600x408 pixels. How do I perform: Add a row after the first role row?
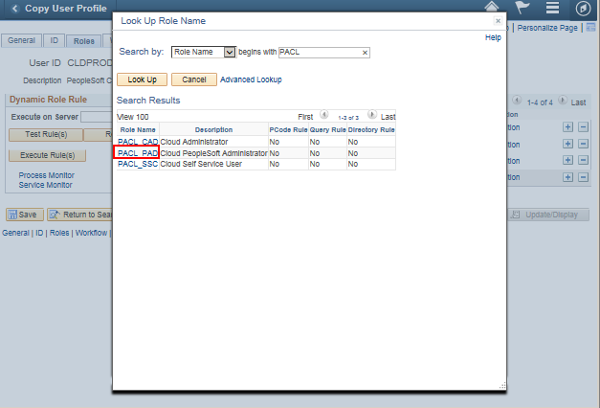568,127
